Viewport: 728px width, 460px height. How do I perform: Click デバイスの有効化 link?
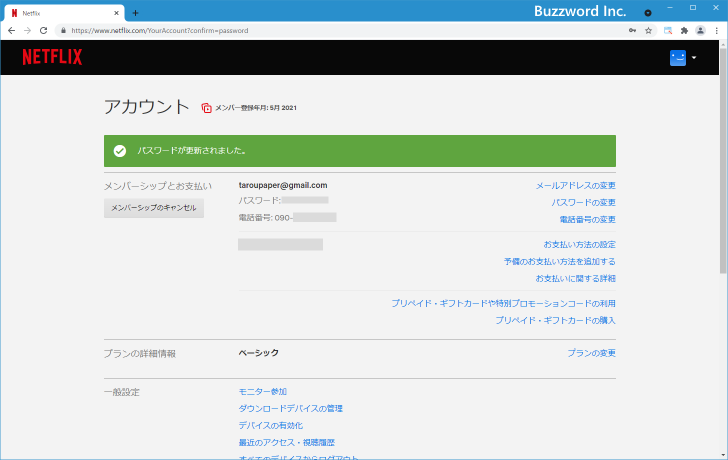click(x=271, y=426)
